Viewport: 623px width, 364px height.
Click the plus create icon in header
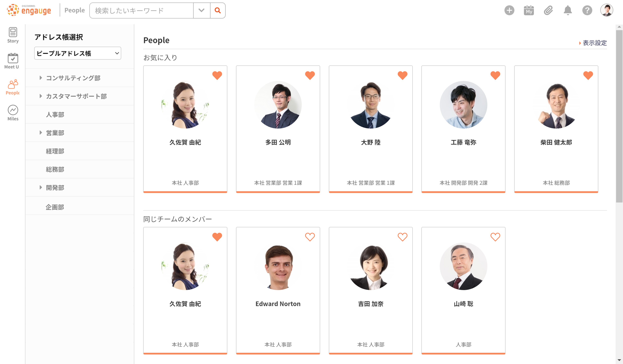pos(509,10)
